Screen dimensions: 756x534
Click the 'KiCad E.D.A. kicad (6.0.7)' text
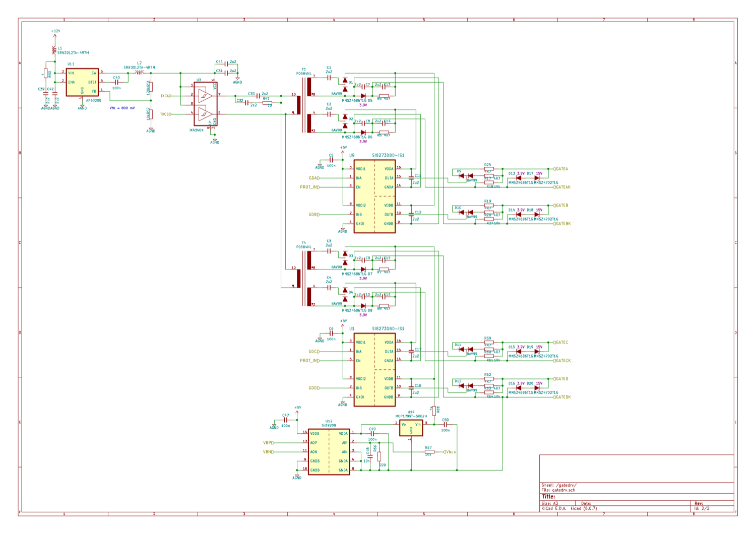[569, 508]
